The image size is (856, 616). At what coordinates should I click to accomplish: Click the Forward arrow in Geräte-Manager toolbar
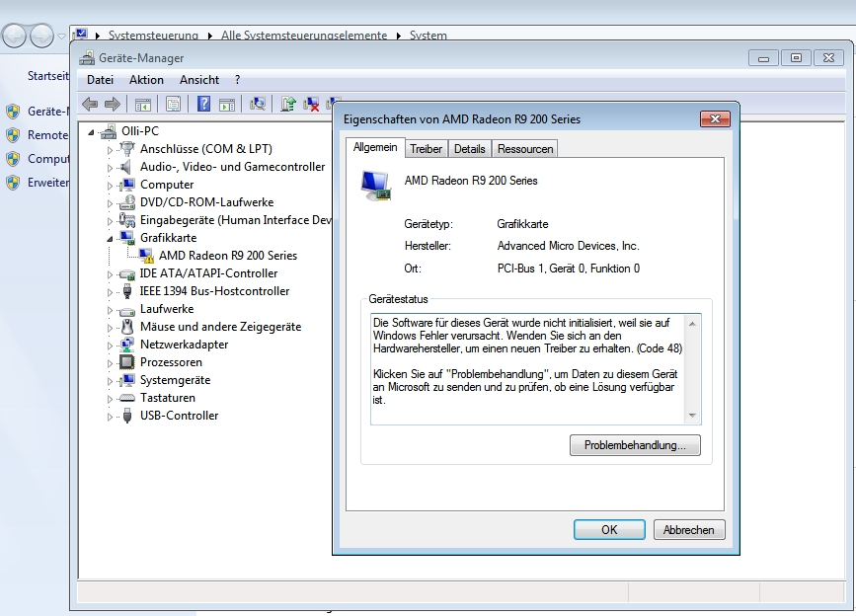pos(113,104)
